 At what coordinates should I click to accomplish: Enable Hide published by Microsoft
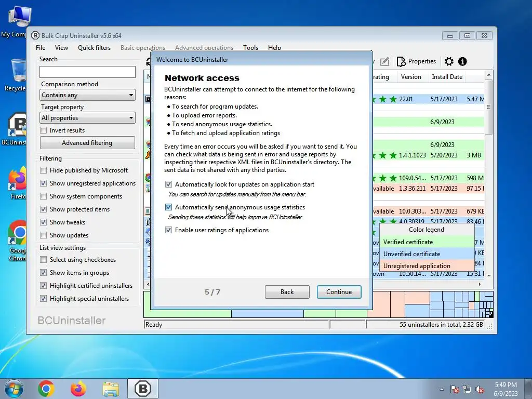(x=44, y=170)
